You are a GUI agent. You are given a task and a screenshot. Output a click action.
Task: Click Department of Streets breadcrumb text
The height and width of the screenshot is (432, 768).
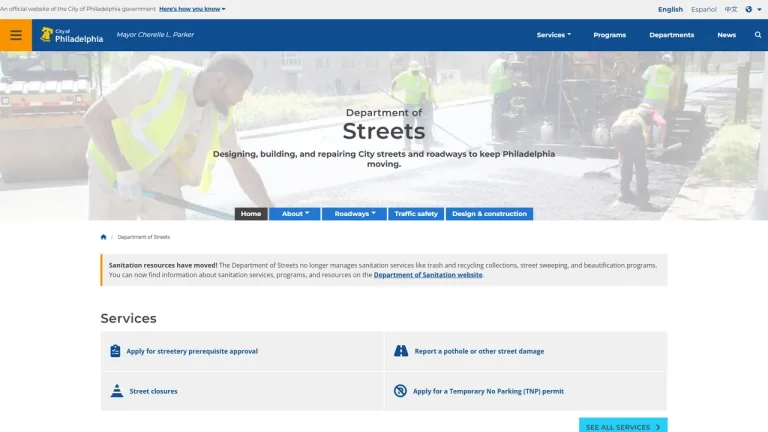pyautogui.click(x=144, y=237)
